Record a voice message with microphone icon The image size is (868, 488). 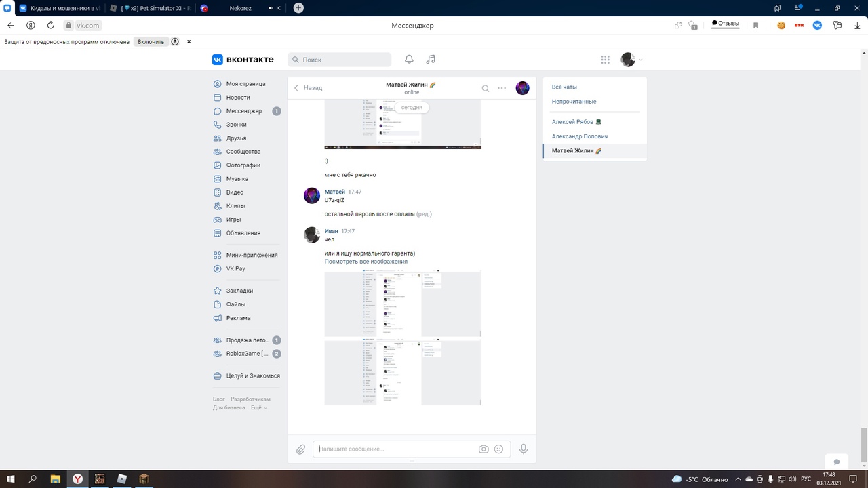pos(524,449)
